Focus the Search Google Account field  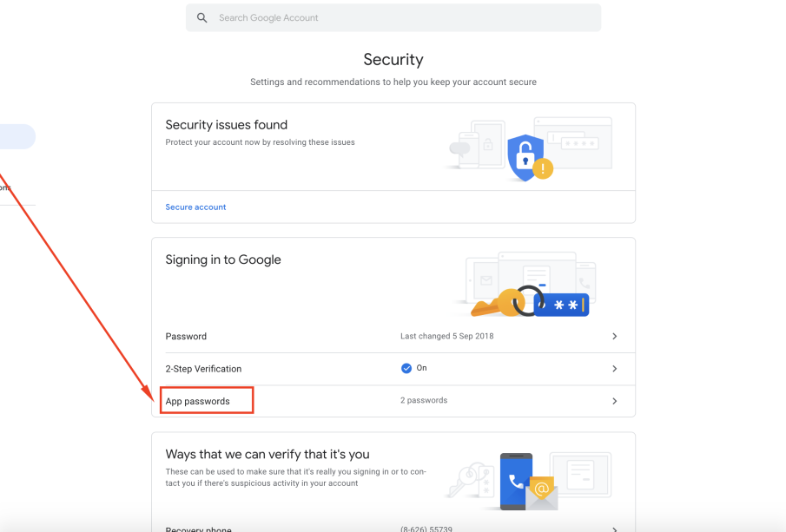click(400, 17)
